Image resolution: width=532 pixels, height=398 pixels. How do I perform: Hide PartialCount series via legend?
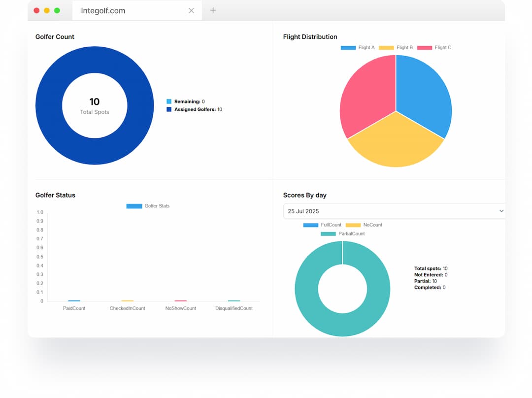point(343,234)
